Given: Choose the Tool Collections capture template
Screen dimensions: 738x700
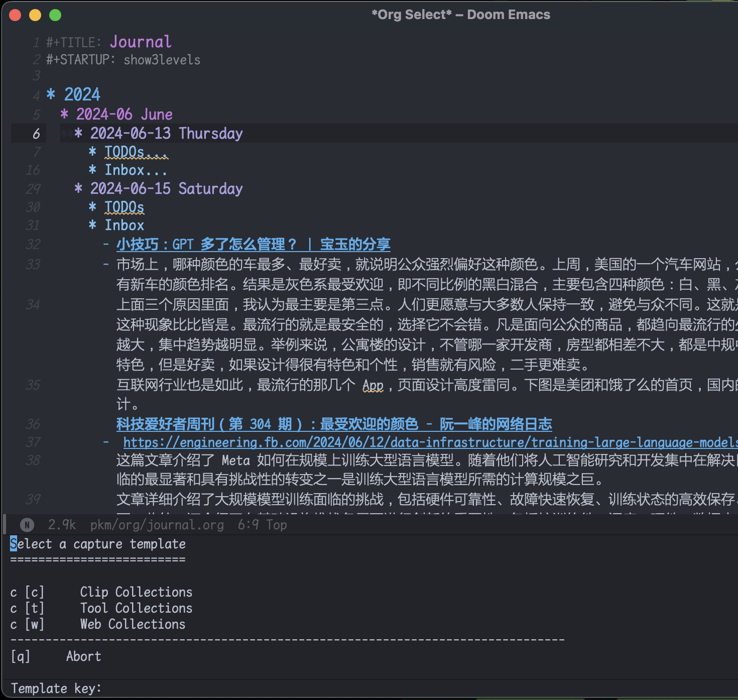Looking at the screenshot, I should [136, 608].
